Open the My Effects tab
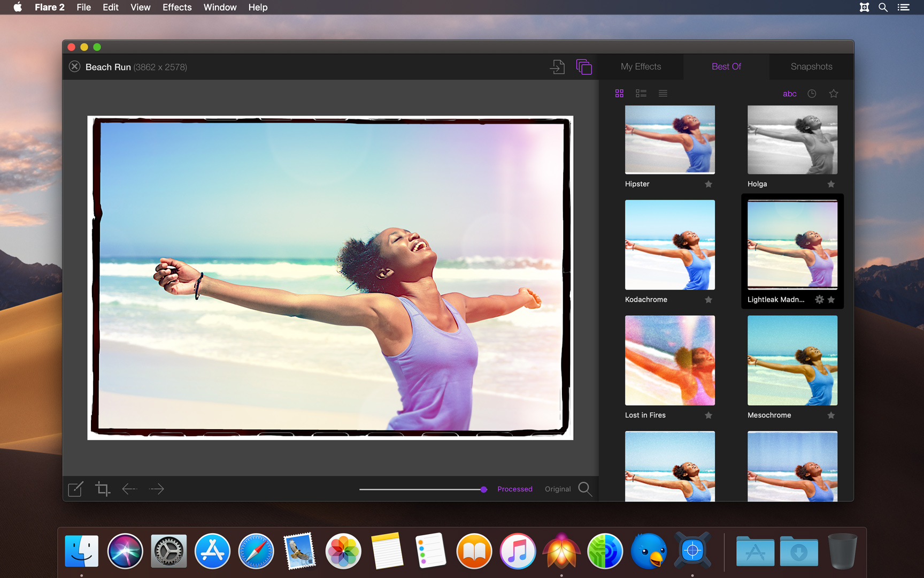 (x=641, y=66)
